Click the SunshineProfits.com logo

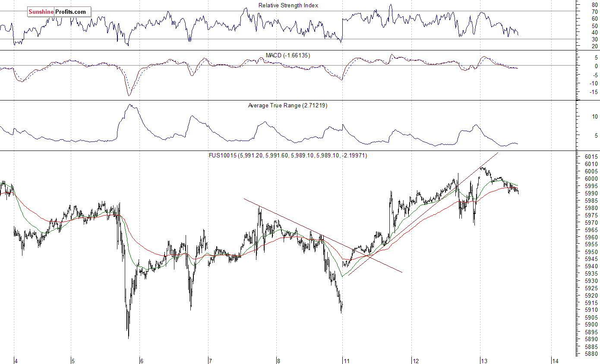pos(59,12)
